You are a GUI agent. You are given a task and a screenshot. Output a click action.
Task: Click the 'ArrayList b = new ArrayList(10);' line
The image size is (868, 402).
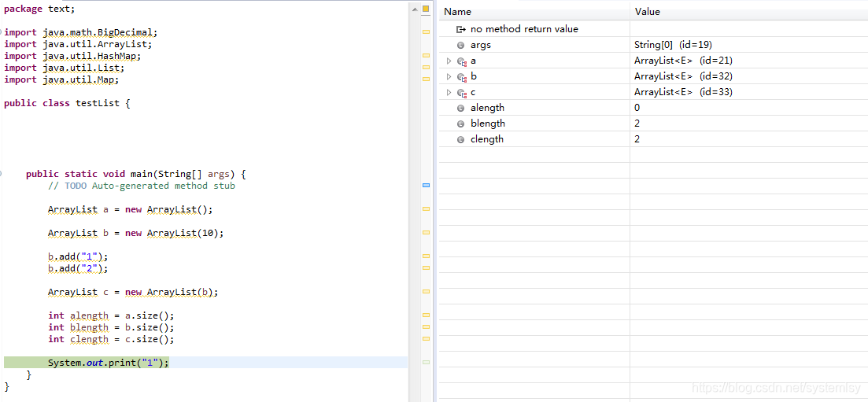pos(135,233)
